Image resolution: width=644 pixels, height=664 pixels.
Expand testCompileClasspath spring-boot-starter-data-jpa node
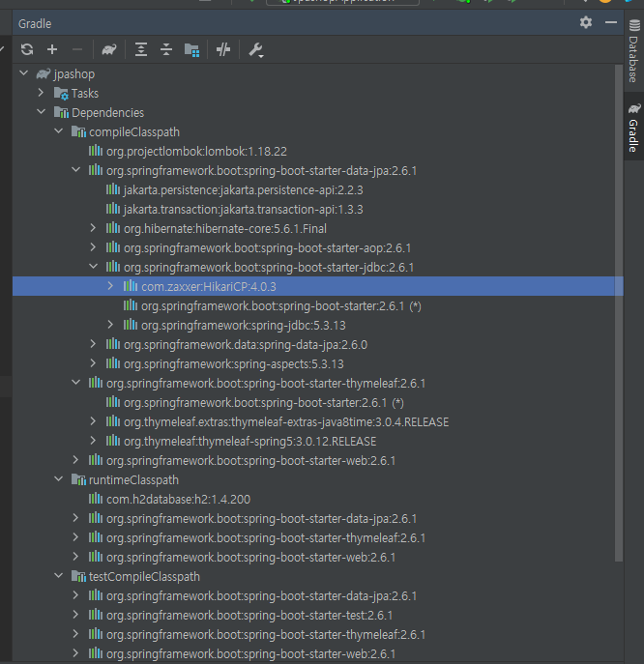point(75,595)
